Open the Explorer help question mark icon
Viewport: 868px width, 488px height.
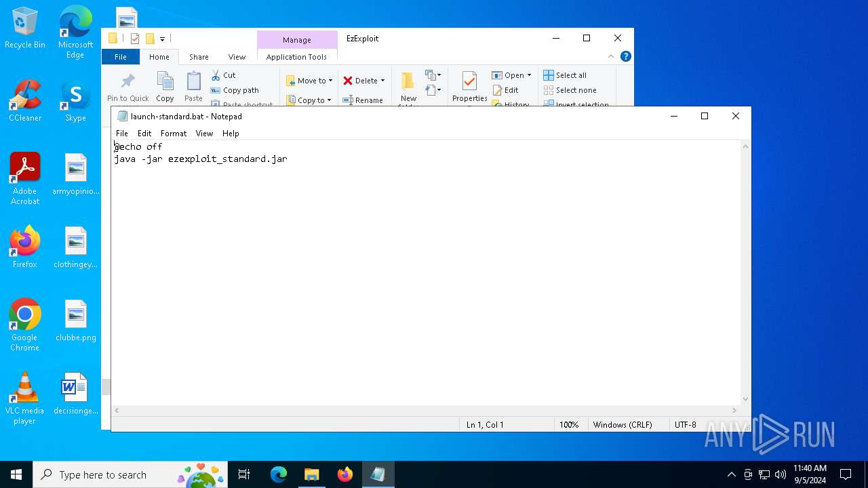[x=626, y=56]
